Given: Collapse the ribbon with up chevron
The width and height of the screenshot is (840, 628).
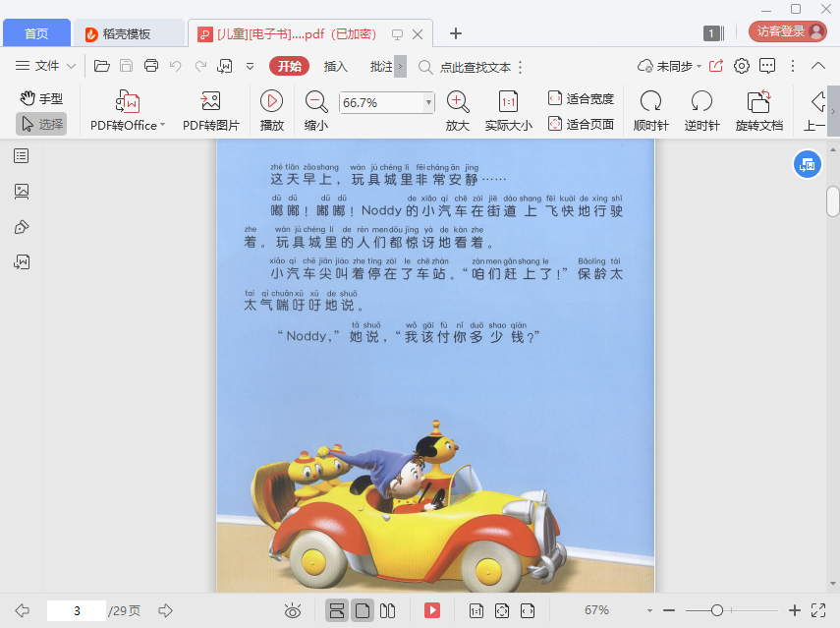Looking at the screenshot, I should coord(818,66).
